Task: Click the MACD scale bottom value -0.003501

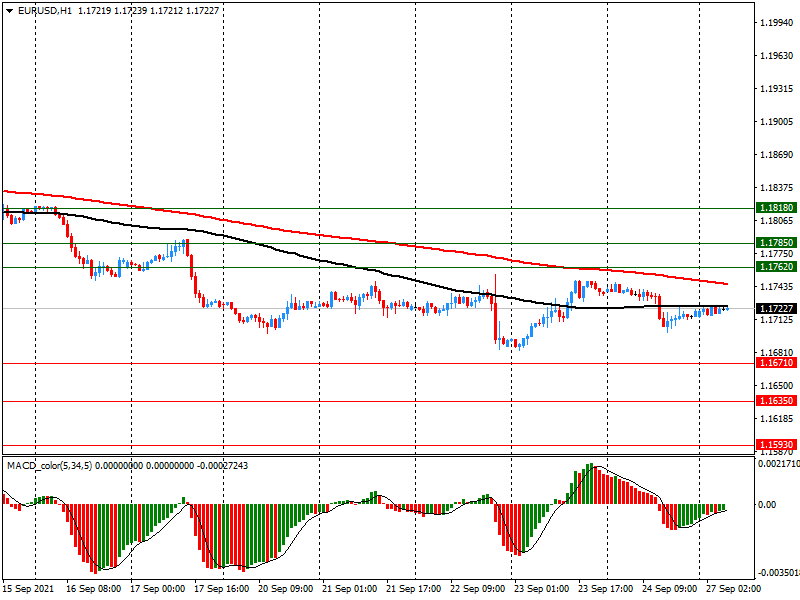Action: click(779, 573)
